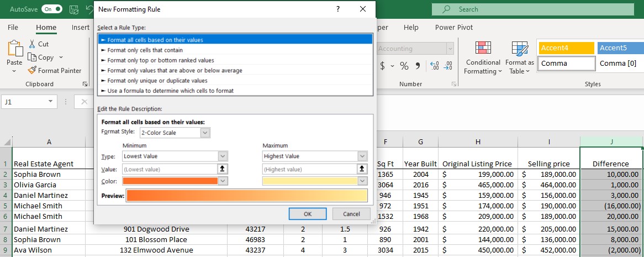
Task: Switch to the Power Pivot tab
Action: 453,28
